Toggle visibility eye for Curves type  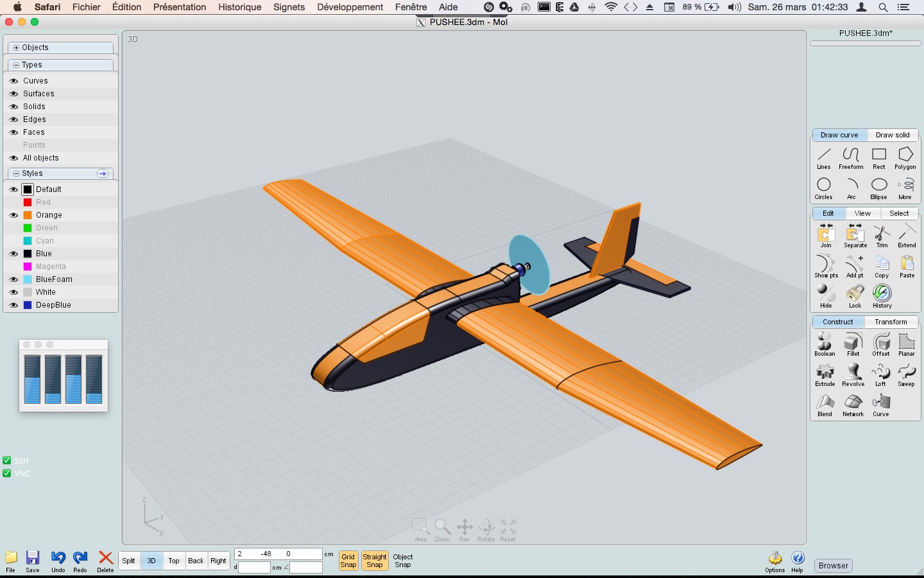(x=13, y=81)
